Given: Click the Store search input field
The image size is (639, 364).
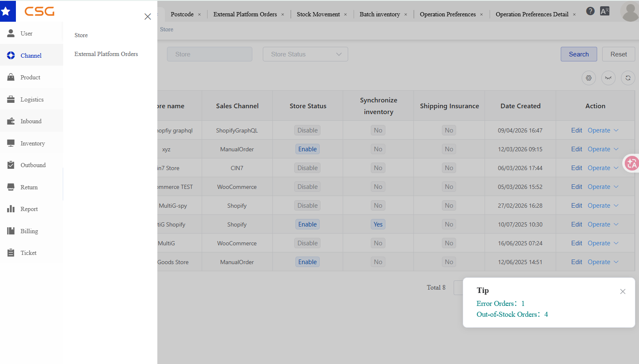Looking at the screenshot, I should pyautogui.click(x=210, y=54).
